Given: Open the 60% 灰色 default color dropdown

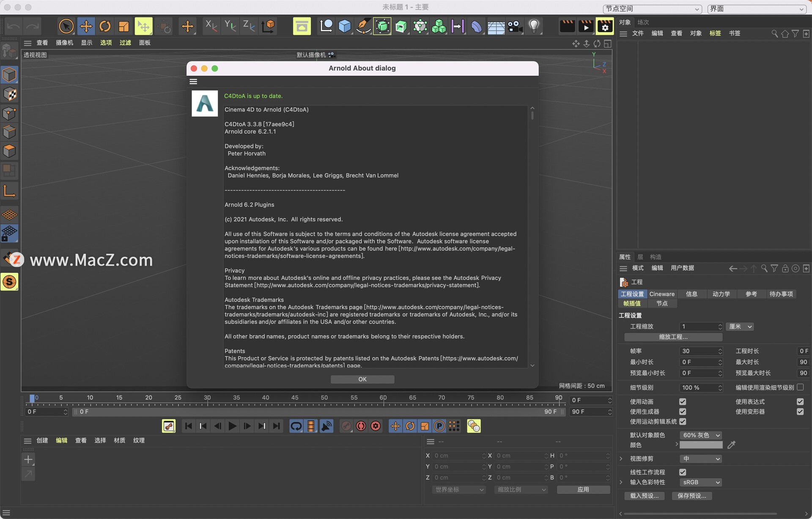Looking at the screenshot, I should [701, 435].
